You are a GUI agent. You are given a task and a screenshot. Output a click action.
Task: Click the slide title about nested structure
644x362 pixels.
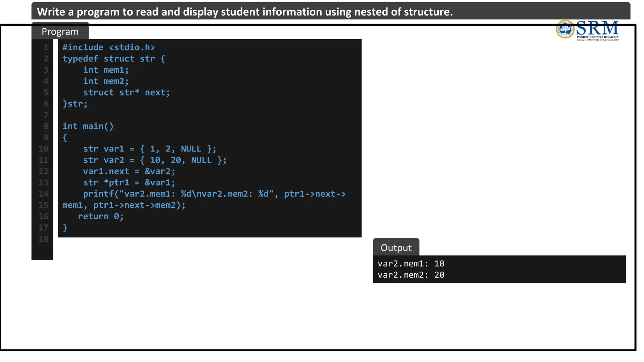coord(245,12)
